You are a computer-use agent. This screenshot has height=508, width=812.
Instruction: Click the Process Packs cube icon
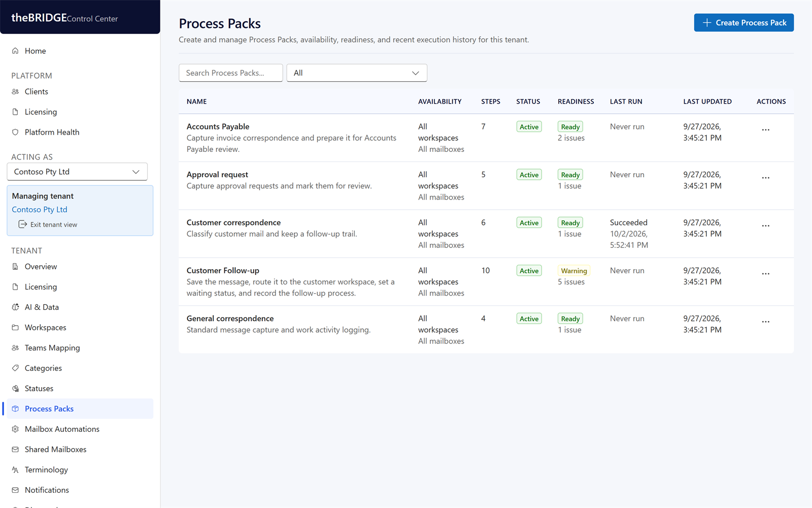pyautogui.click(x=15, y=408)
